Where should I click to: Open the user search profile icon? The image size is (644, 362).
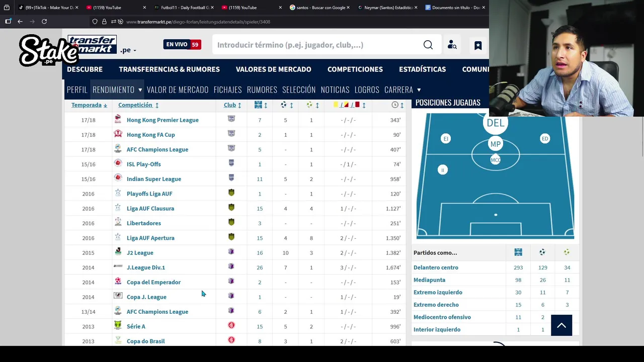point(452,45)
